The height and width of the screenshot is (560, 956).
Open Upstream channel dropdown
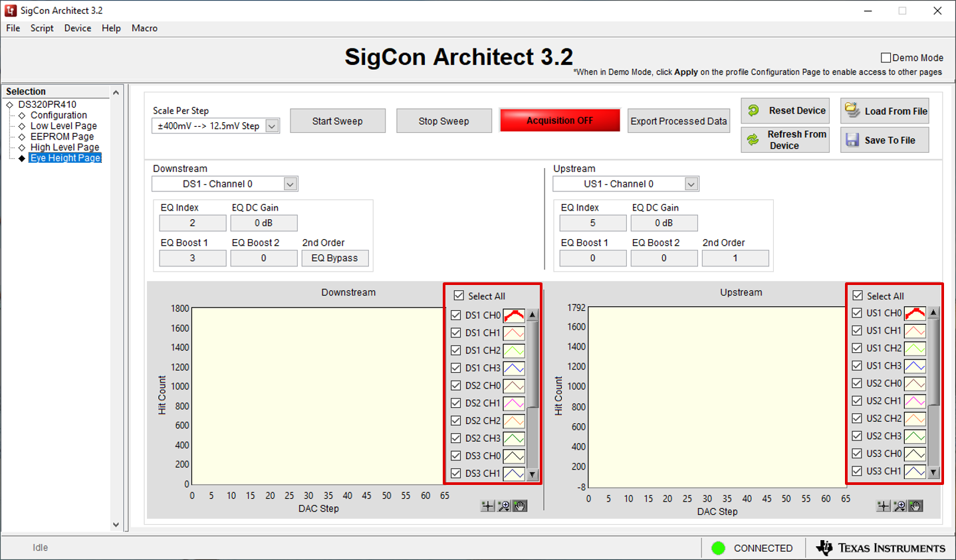point(691,184)
